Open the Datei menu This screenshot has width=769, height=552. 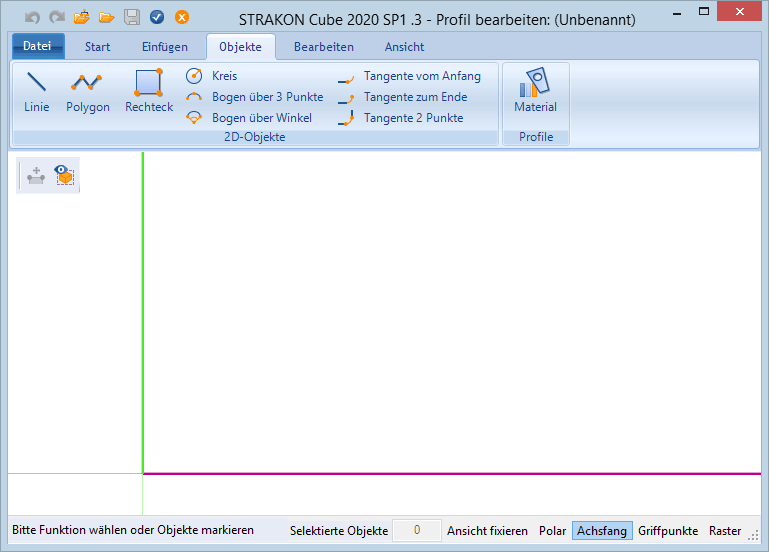pyautogui.click(x=38, y=46)
